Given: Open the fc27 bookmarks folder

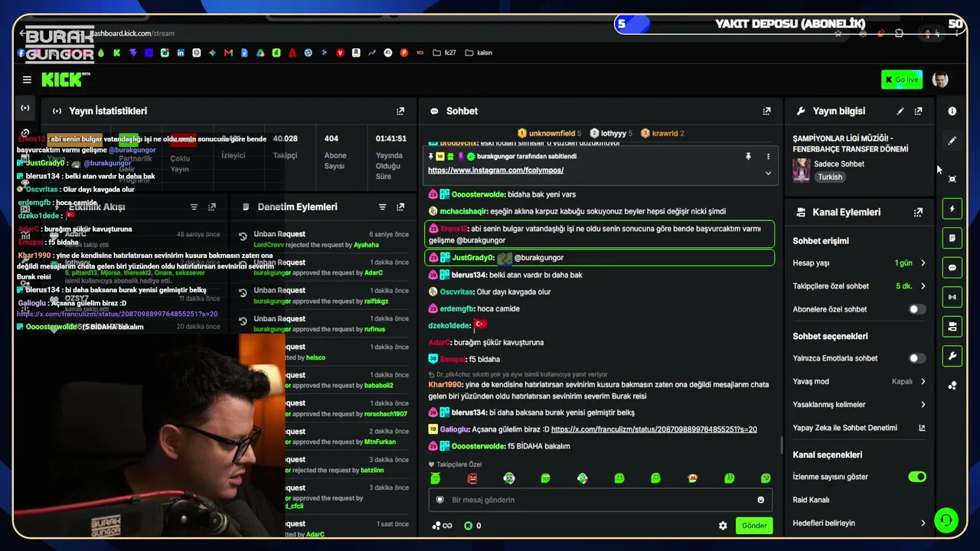Looking at the screenshot, I should click(444, 53).
